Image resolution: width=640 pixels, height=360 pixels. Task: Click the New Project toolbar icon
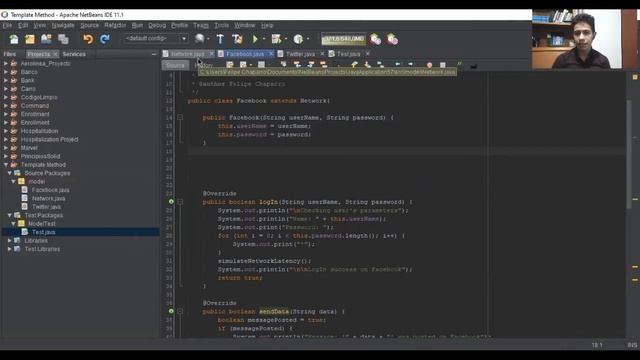coord(30,39)
